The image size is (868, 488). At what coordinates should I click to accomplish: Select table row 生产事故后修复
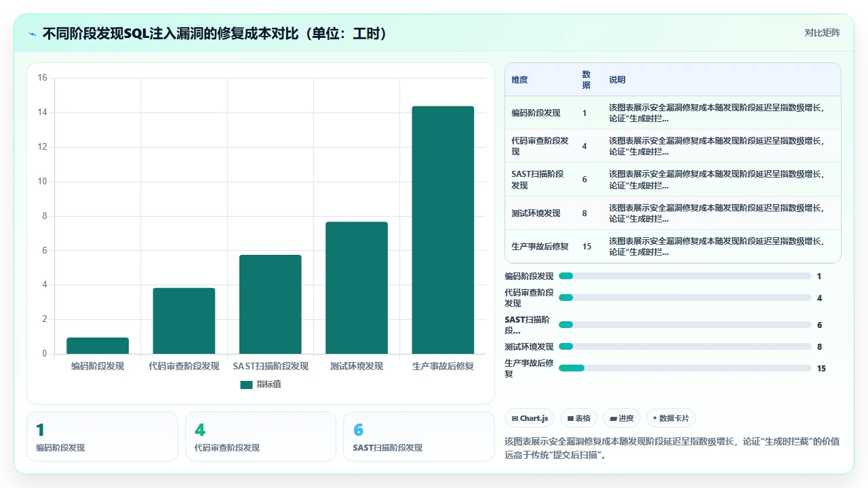673,246
